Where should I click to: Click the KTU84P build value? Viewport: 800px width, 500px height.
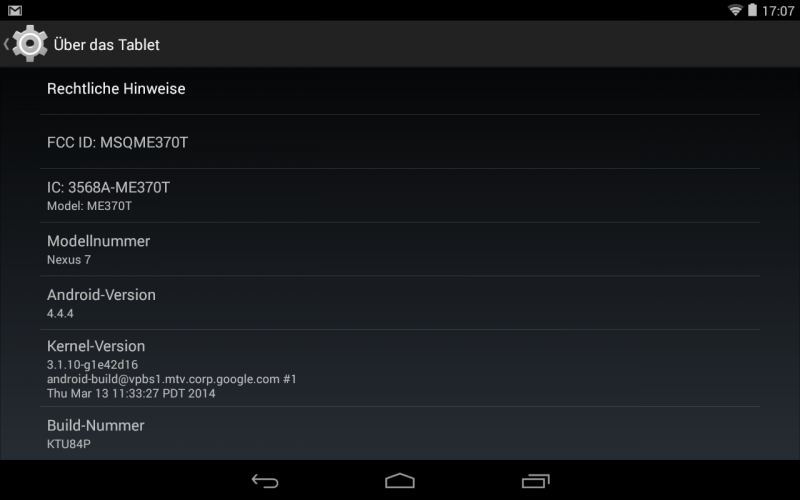(69, 444)
